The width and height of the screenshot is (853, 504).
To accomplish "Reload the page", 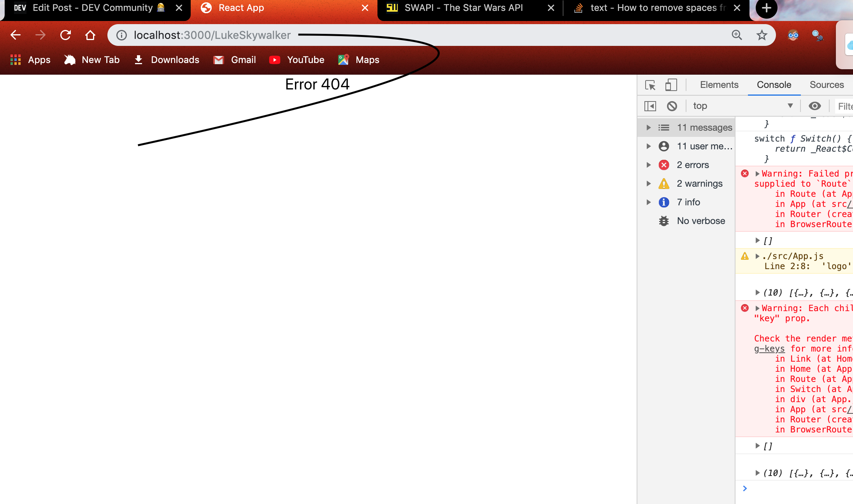I will 65,35.
